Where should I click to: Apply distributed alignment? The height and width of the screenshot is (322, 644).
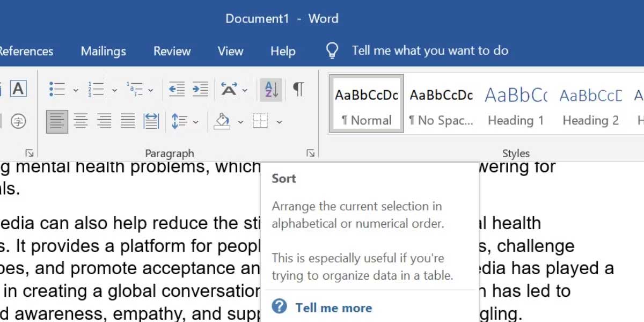click(x=151, y=121)
